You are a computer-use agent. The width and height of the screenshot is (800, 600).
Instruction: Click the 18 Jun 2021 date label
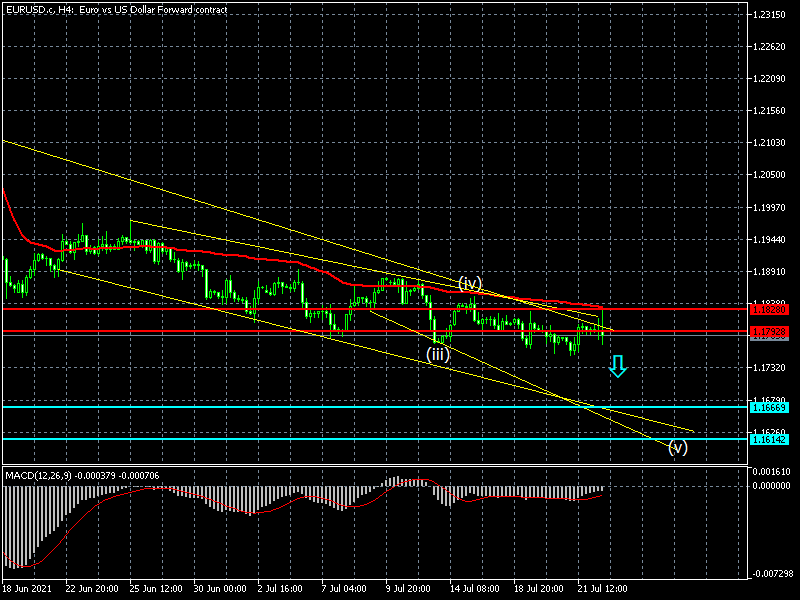(27, 589)
